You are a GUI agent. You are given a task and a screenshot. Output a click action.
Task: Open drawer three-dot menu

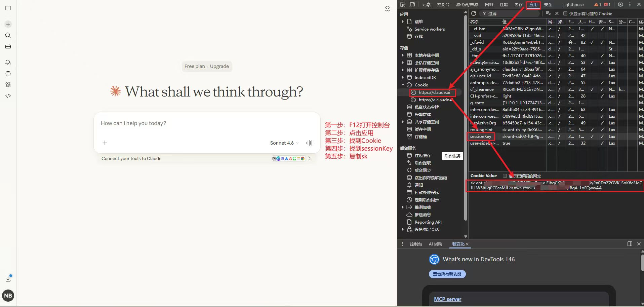(x=403, y=244)
